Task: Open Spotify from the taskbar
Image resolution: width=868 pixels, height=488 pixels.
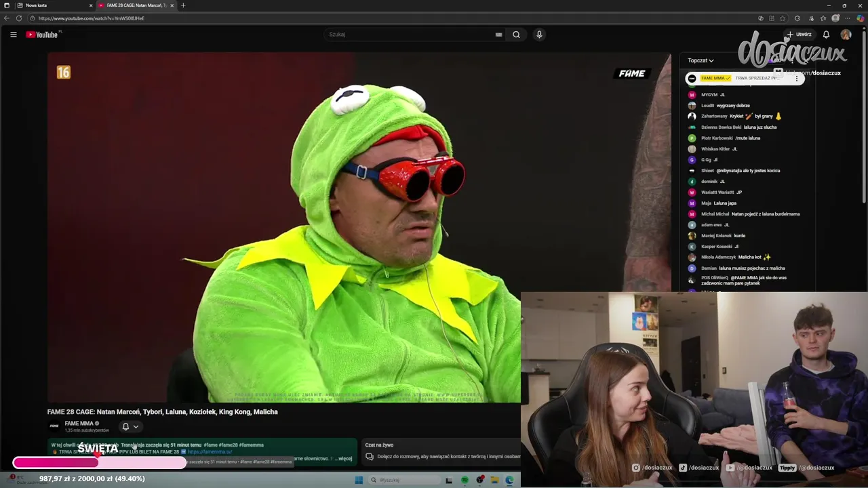Action: pos(465,480)
